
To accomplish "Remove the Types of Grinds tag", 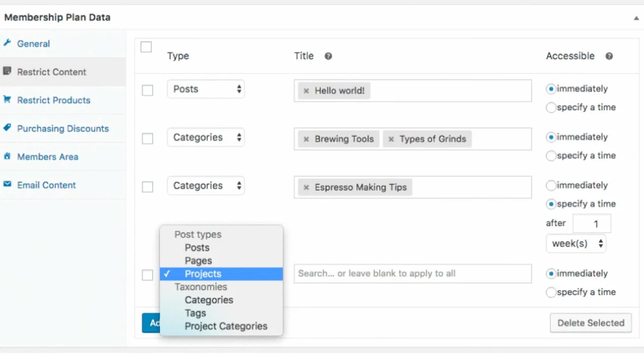I will click(x=391, y=139).
